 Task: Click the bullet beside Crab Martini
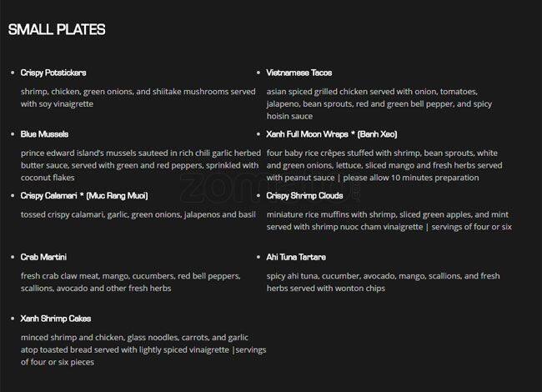click(12, 257)
